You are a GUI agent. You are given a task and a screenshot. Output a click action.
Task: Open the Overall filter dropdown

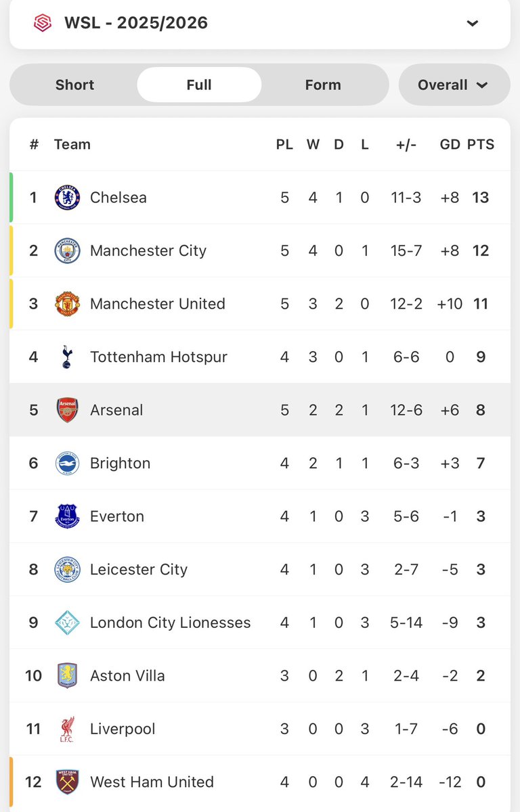[454, 85]
